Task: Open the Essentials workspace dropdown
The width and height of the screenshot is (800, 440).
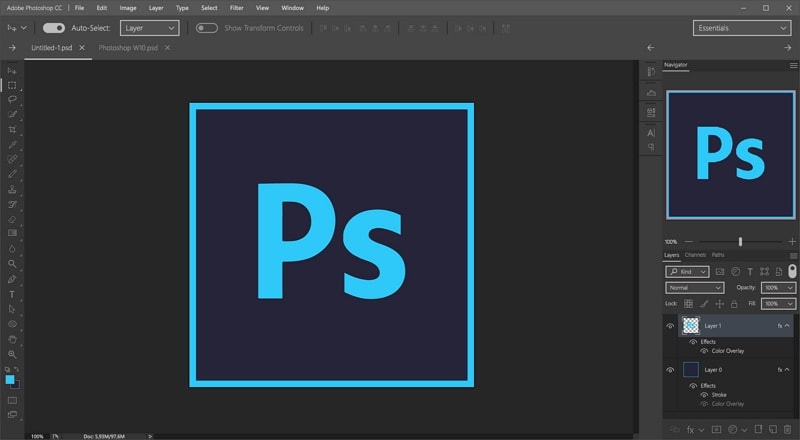Action: pyautogui.click(x=742, y=28)
